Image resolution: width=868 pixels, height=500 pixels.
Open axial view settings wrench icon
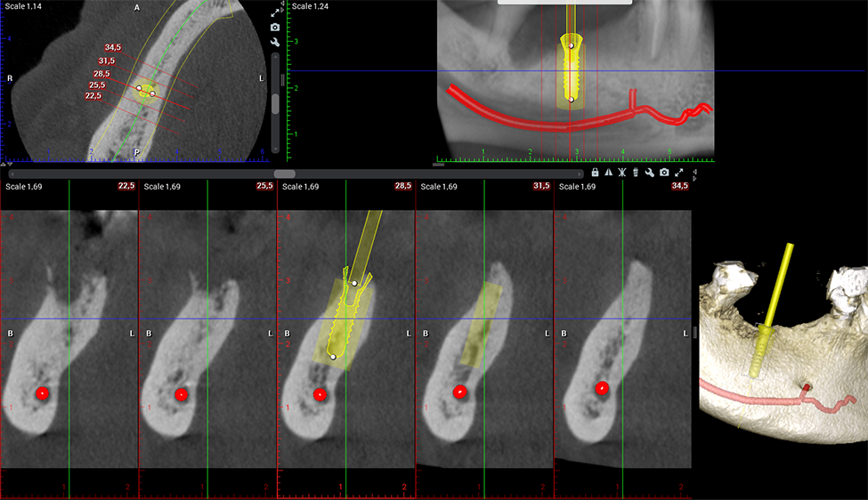[x=275, y=42]
